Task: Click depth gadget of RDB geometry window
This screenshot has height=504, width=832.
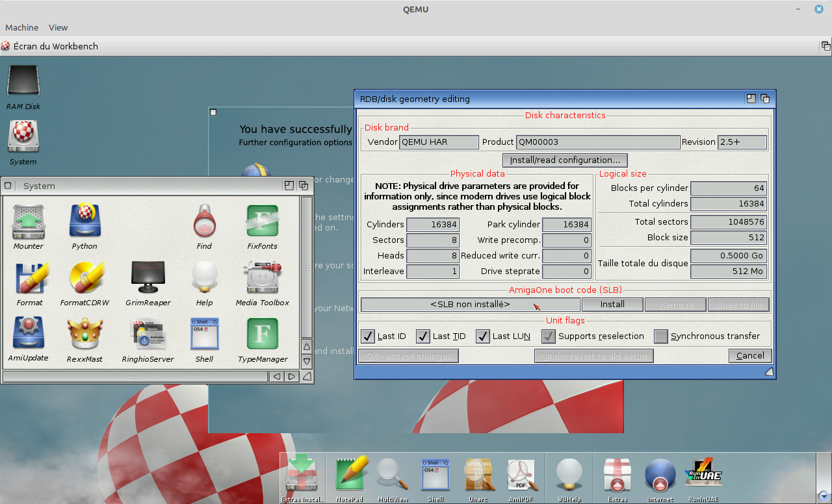Action: (765, 99)
